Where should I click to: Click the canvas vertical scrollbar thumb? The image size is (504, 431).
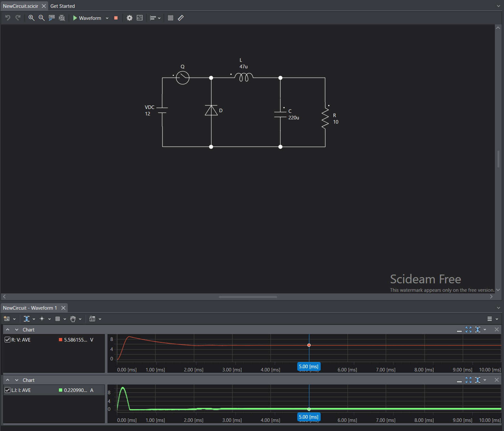pos(498,159)
